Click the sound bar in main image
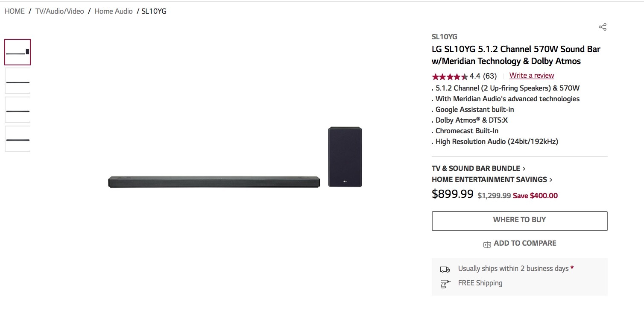This screenshot has width=644, height=317. pyautogui.click(x=214, y=182)
